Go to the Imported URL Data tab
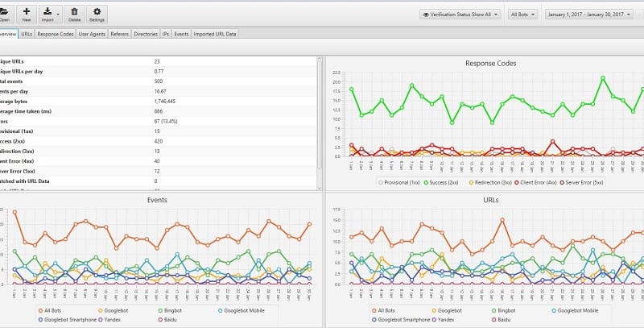 (x=215, y=34)
